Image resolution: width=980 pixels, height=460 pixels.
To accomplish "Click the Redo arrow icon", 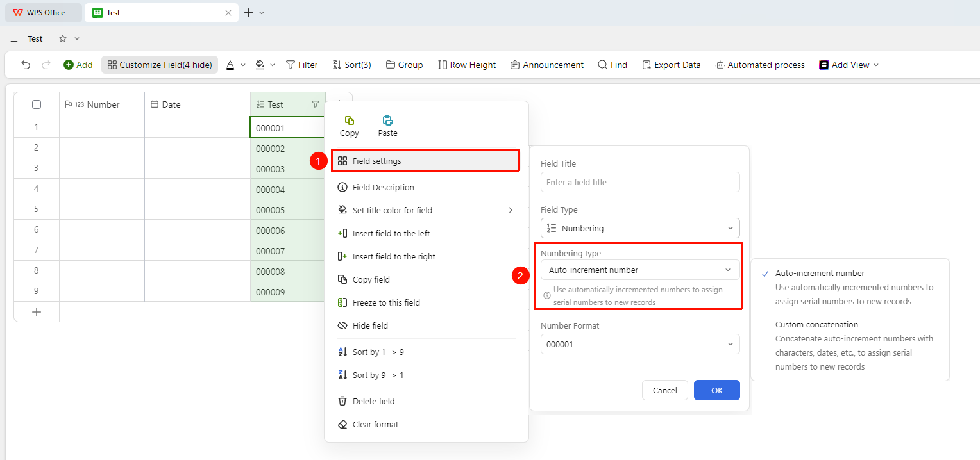I will (46, 65).
